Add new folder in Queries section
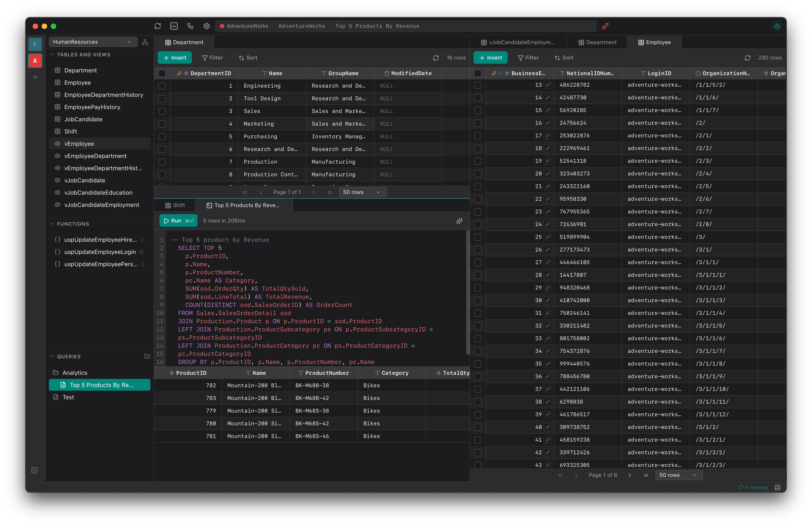Image resolution: width=812 pixels, height=526 pixels. click(147, 356)
